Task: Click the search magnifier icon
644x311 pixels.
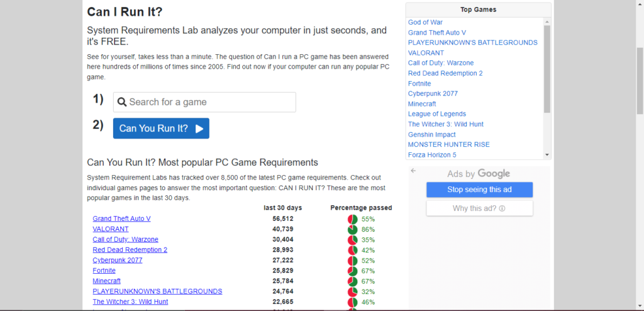Action: 121,102
